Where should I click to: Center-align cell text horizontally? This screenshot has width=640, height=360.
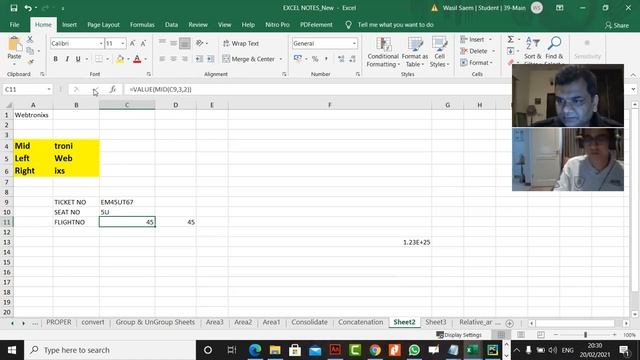[x=173, y=59]
